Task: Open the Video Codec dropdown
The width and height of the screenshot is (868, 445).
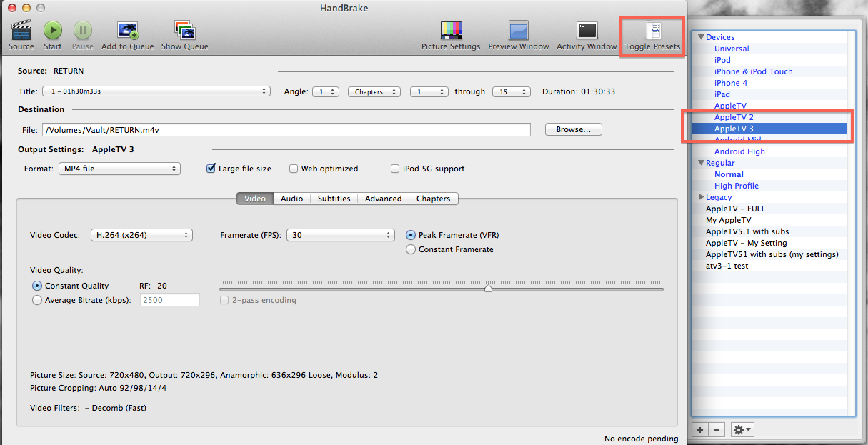Action: 141,235
